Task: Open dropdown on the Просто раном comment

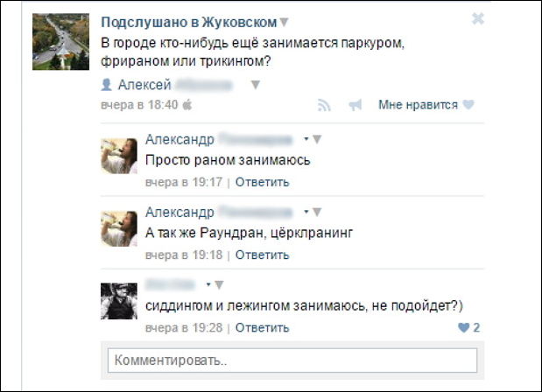Action: pos(316,139)
